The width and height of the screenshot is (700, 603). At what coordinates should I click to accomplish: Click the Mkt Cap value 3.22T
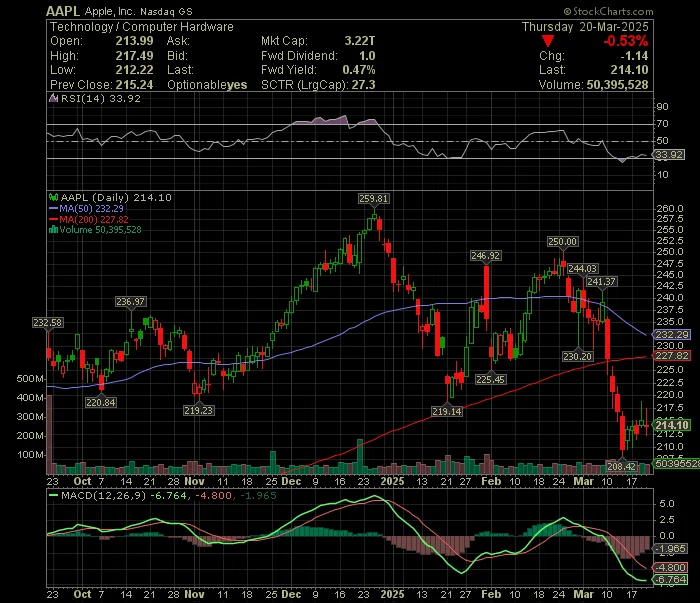(360, 41)
